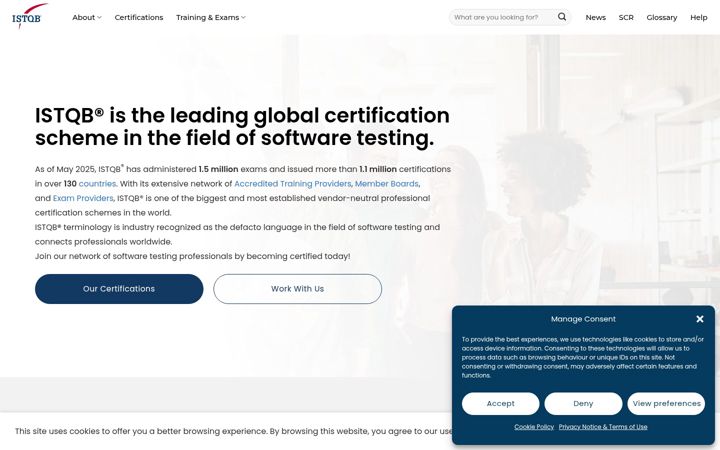Click the 'Manage Consent' dialog title
This screenshot has width=720, height=450.
583,319
